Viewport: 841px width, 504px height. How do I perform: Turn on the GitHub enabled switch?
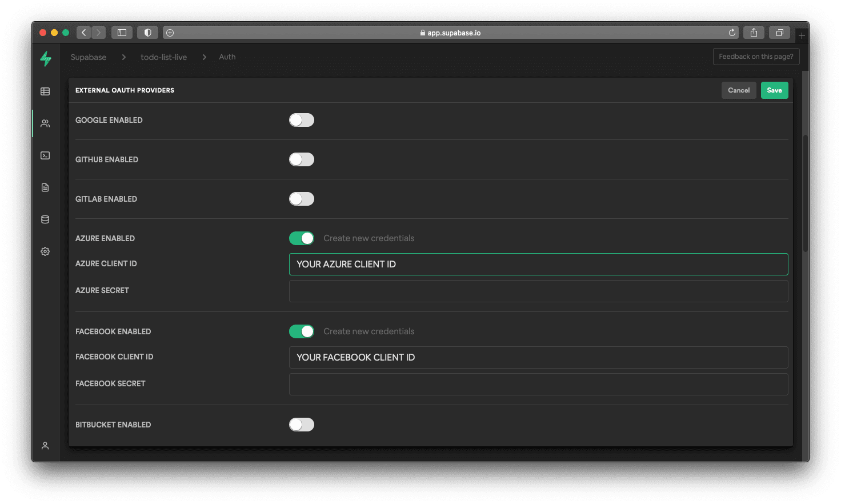(302, 159)
